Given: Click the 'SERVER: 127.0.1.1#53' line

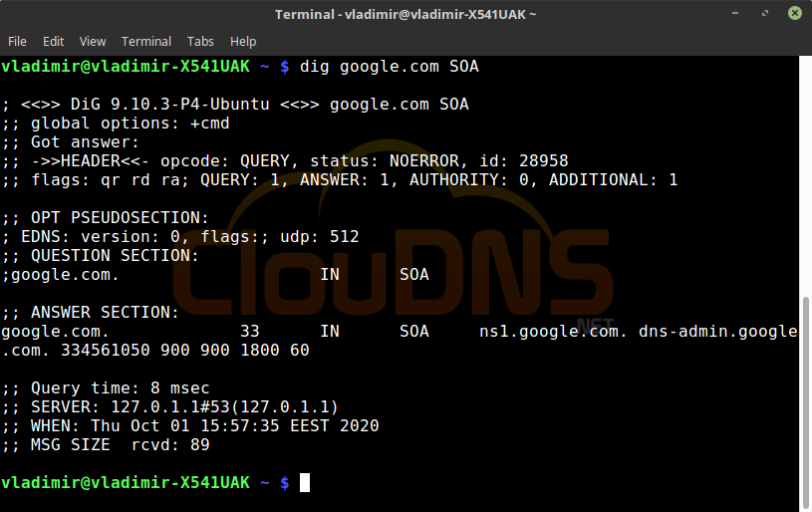Looking at the screenshot, I should [169, 407].
